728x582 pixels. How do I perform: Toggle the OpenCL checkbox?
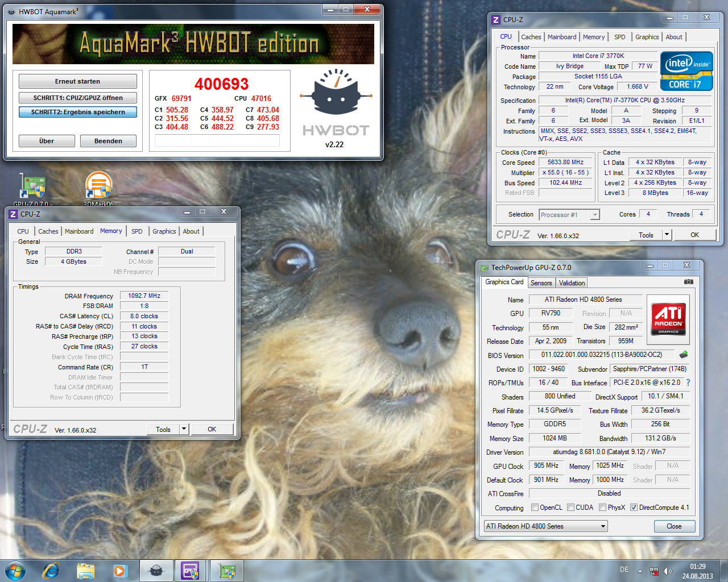[x=535, y=508]
